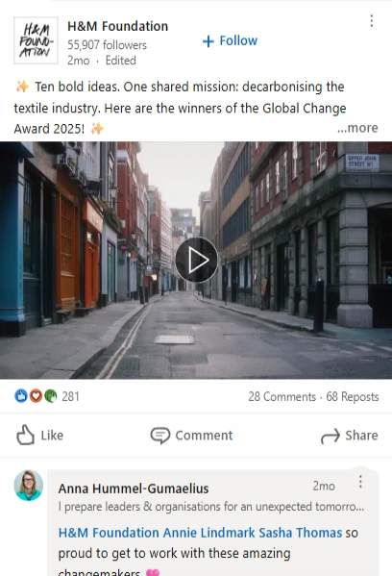Follow H&M Foundation
Screen dimensions: 392x576
(x=231, y=40)
